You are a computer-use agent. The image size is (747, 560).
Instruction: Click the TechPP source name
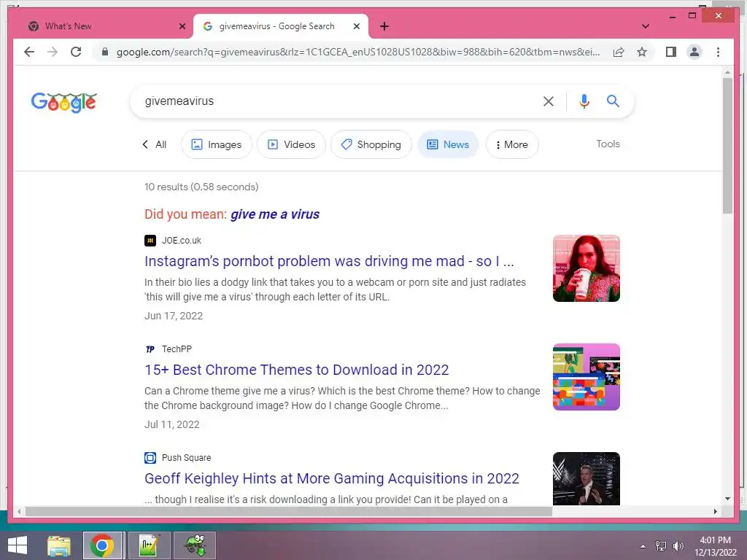177,349
